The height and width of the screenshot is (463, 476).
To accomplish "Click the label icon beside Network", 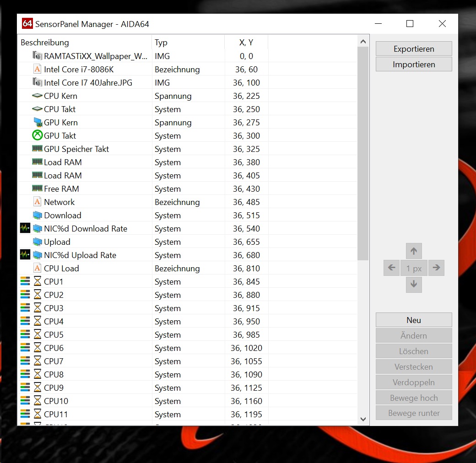I will click(x=37, y=202).
